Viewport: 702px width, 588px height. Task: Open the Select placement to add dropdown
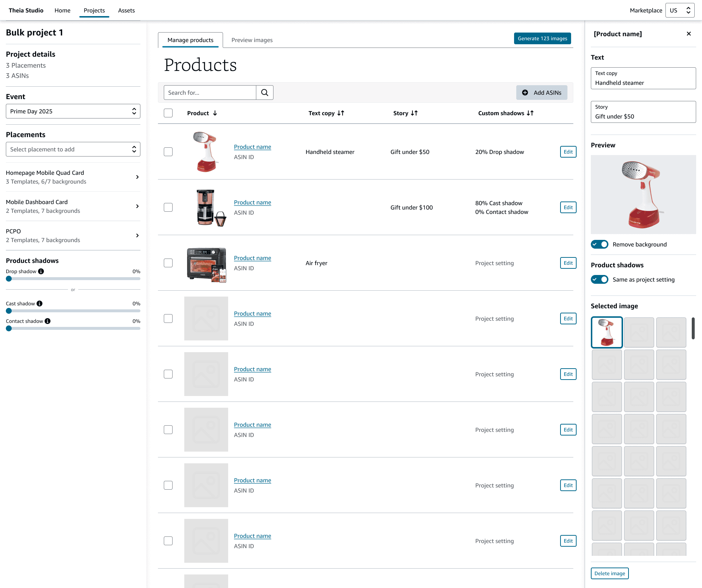[x=73, y=149]
